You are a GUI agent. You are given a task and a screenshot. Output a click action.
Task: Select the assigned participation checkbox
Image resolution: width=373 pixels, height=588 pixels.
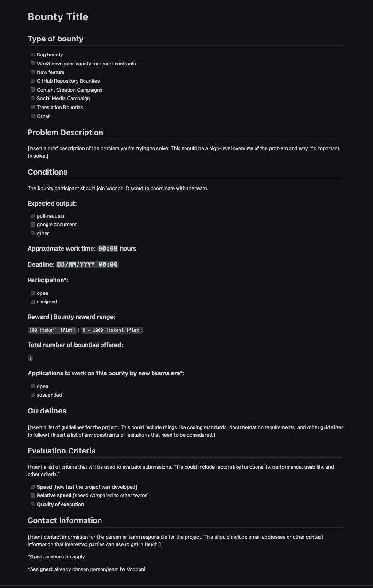click(33, 302)
